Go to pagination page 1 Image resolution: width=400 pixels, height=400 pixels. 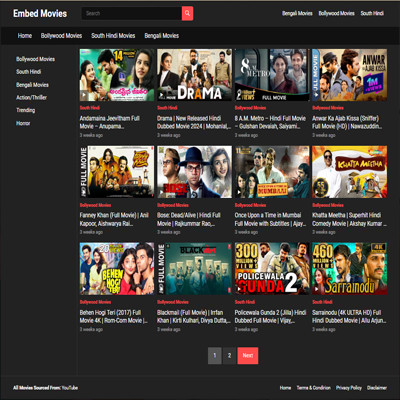pyautogui.click(x=215, y=356)
